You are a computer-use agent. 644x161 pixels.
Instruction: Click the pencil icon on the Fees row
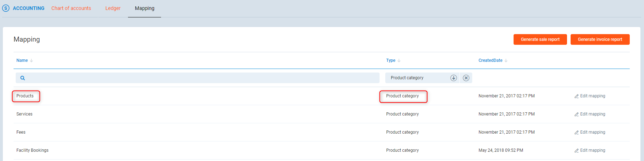tap(576, 133)
